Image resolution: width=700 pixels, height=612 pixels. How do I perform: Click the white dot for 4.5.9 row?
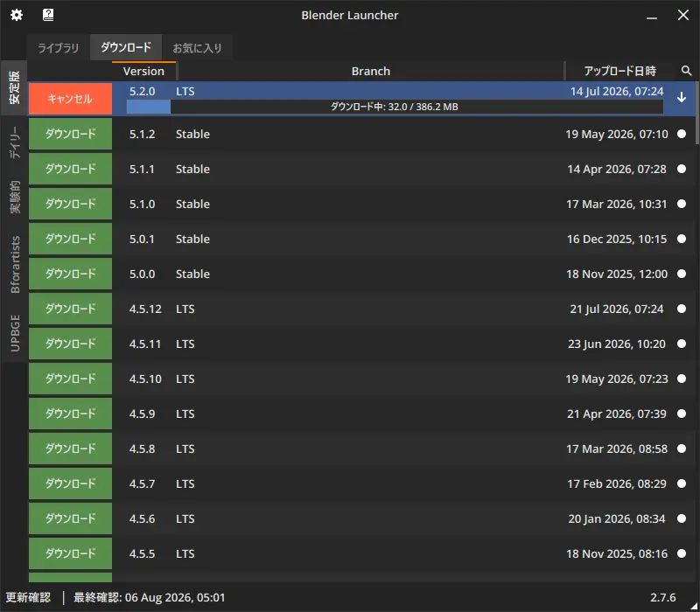click(x=682, y=414)
